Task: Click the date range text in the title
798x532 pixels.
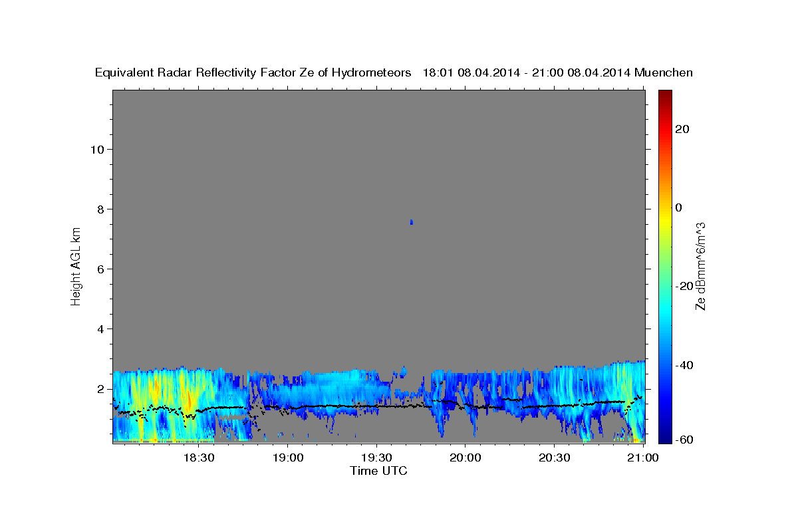Action: (527, 72)
